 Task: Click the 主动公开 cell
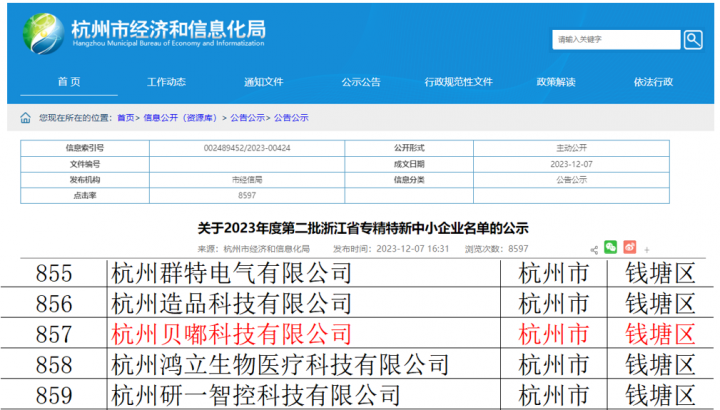tap(571, 148)
